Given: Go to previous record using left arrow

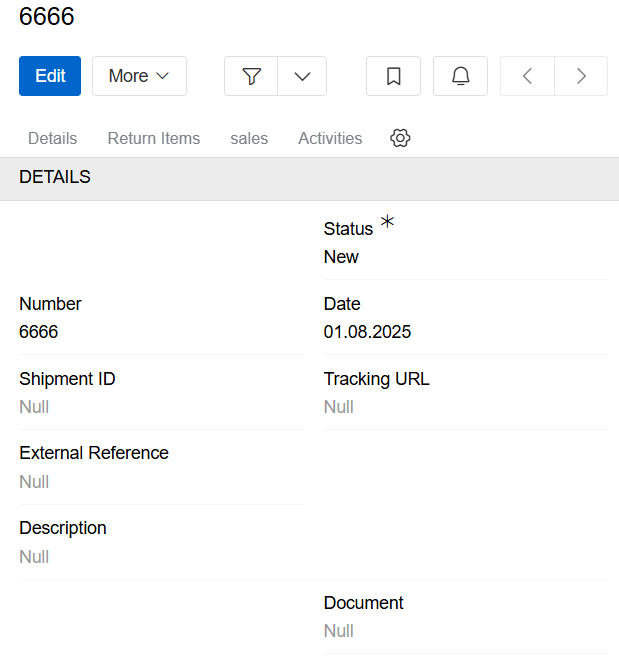Looking at the screenshot, I should point(527,76).
